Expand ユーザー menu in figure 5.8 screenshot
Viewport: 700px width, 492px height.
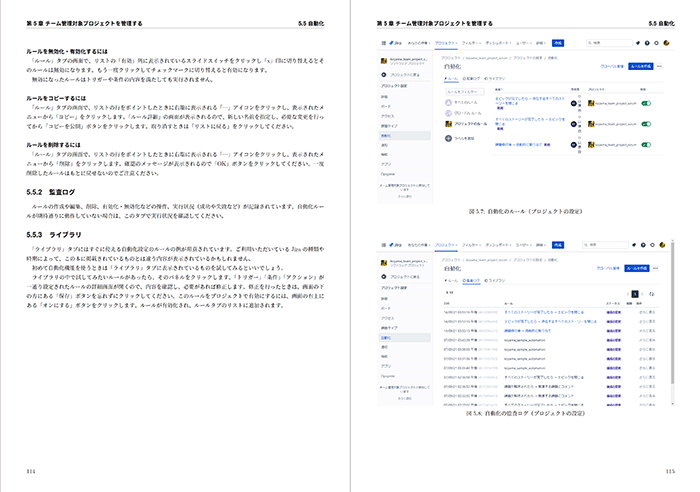523,245
